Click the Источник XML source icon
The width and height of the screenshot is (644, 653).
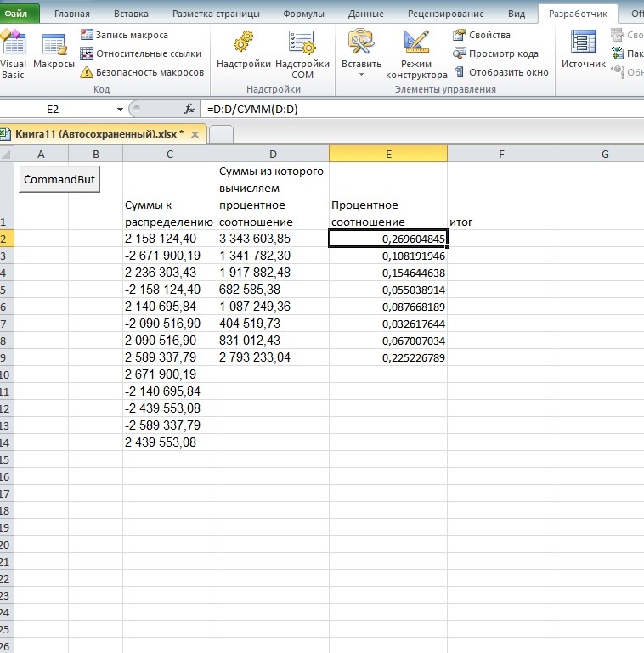pyautogui.click(x=583, y=51)
